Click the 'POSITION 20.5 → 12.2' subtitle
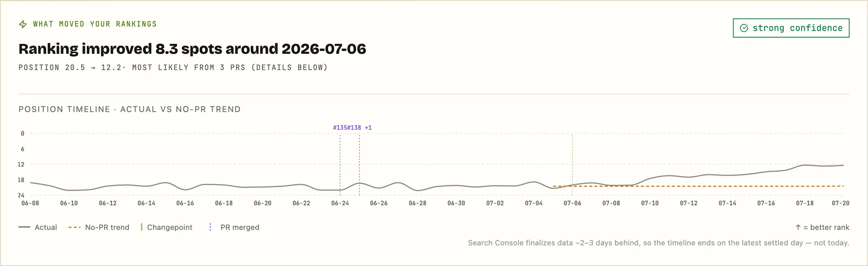This screenshot has width=868, height=266. point(173,68)
